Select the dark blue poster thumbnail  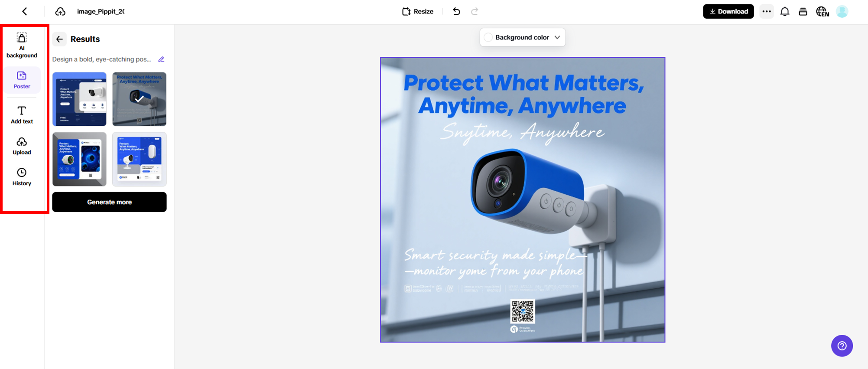[x=79, y=99]
